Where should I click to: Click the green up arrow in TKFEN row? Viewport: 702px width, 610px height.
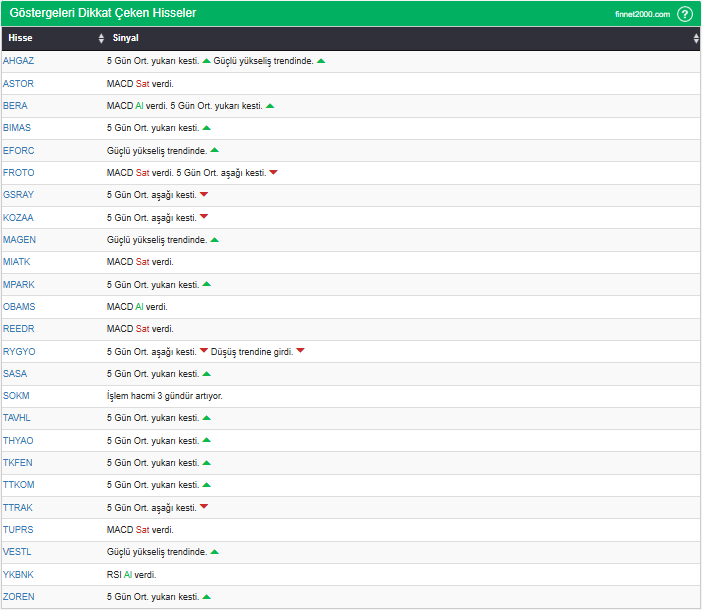[206, 463]
